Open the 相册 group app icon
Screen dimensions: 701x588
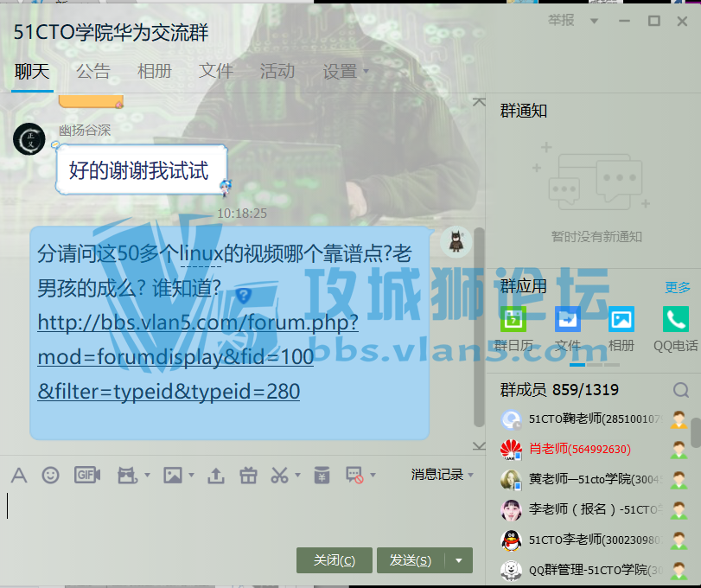(621, 319)
